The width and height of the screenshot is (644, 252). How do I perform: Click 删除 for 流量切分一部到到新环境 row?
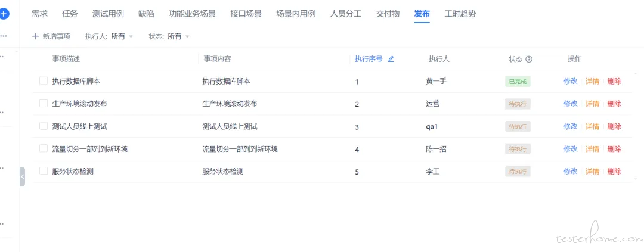[614, 149]
